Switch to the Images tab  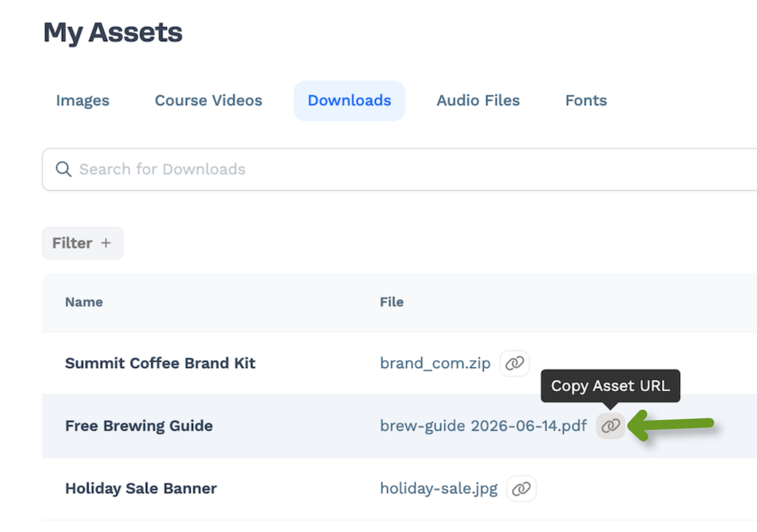82,101
